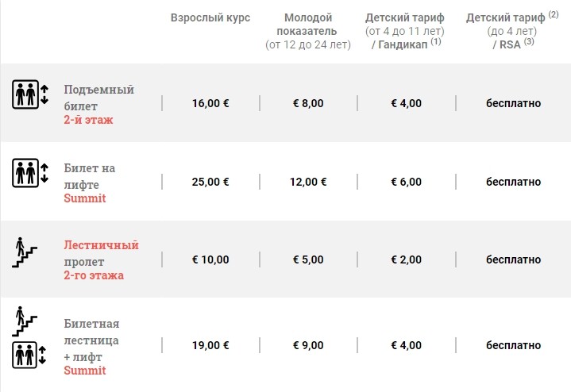Select the Детский тариф / RSA header
This screenshot has height=392, width=571.
[512, 31]
